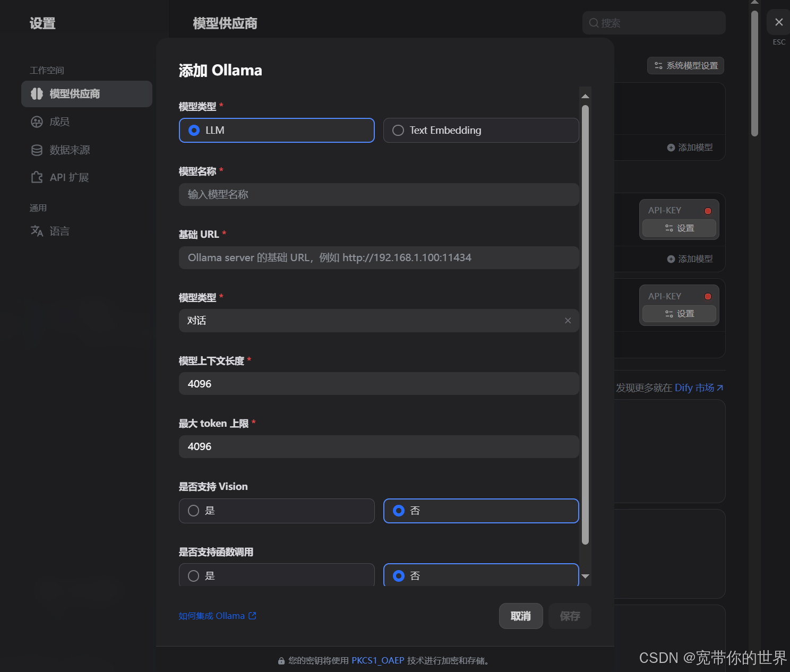Click the 添加 Ollama dialog title
This screenshot has width=790, height=672.
pos(220,70)
